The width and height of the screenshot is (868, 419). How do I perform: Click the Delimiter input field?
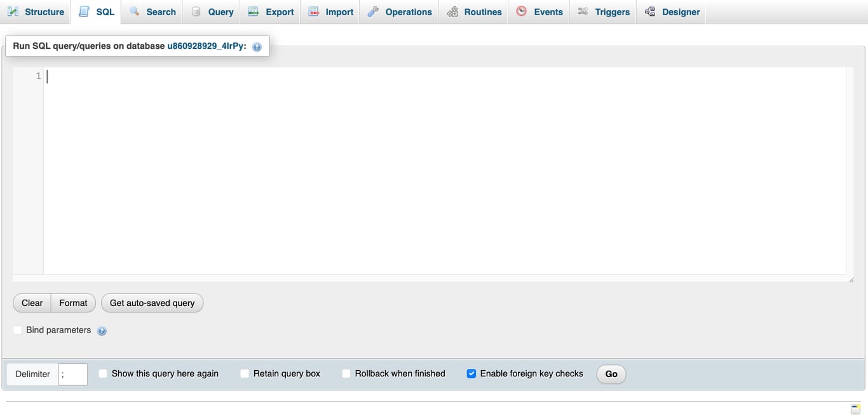pos(72,374)
